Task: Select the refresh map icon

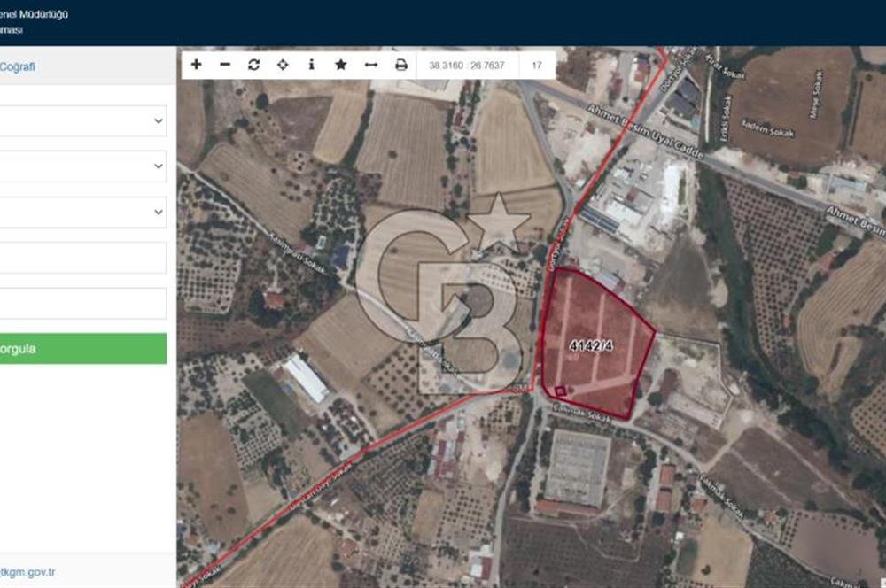Action: (254, 64)
